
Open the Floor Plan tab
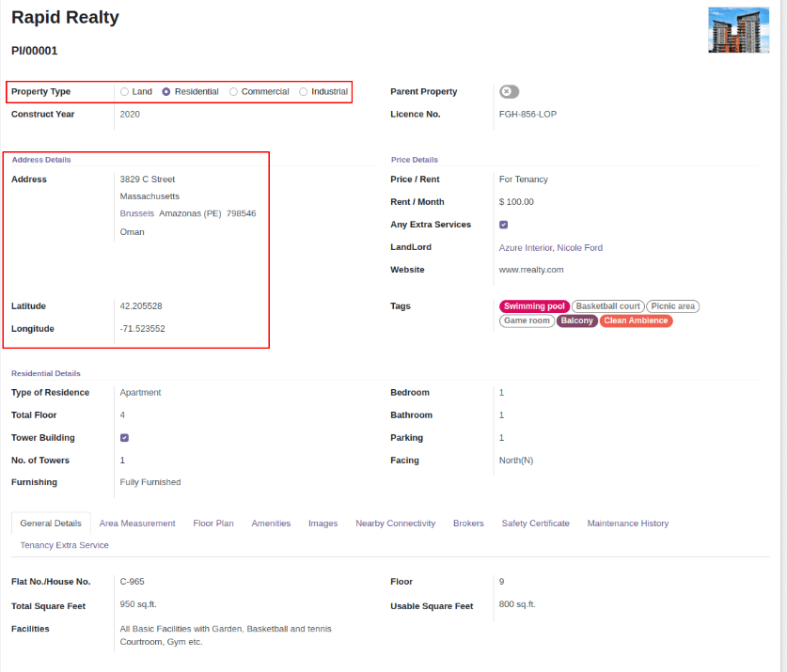click(213, 524)
